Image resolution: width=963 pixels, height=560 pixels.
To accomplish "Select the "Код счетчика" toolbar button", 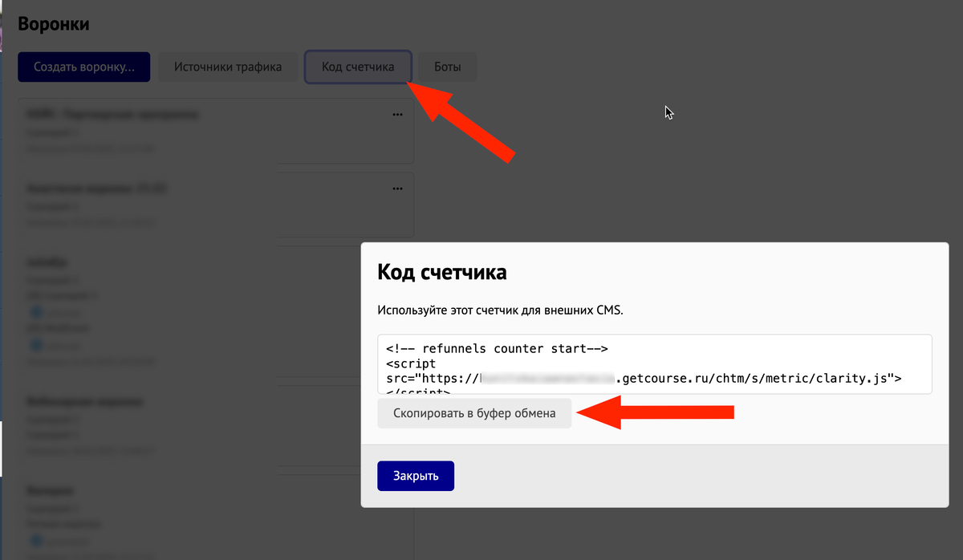I will [x=358, y=67].
